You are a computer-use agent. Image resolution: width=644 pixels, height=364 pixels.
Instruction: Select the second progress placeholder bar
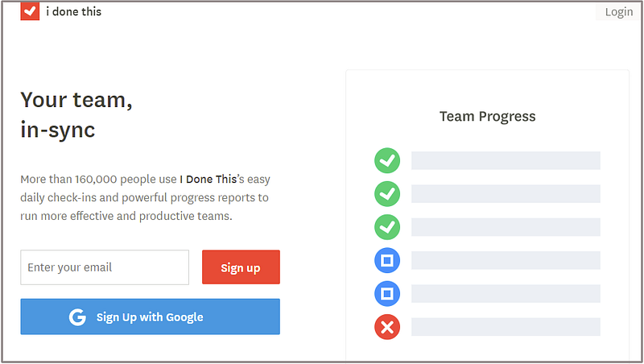coord(506,194)
